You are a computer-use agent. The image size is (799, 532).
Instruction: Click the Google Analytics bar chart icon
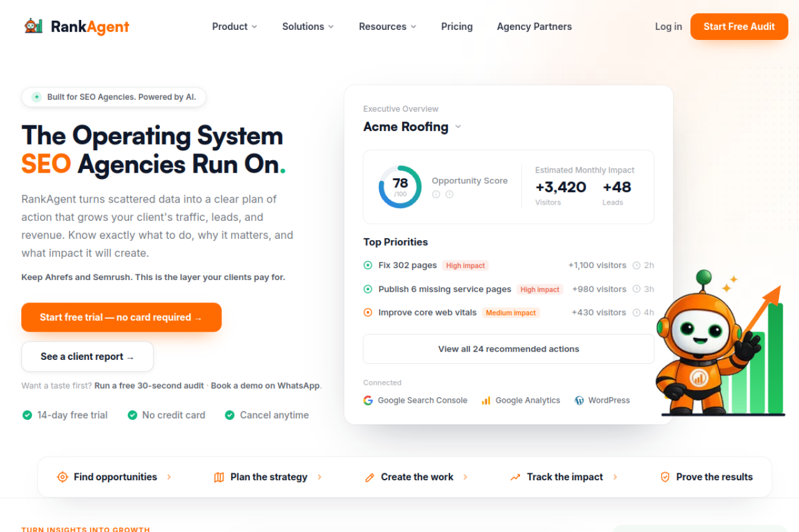tap(486, 400)
